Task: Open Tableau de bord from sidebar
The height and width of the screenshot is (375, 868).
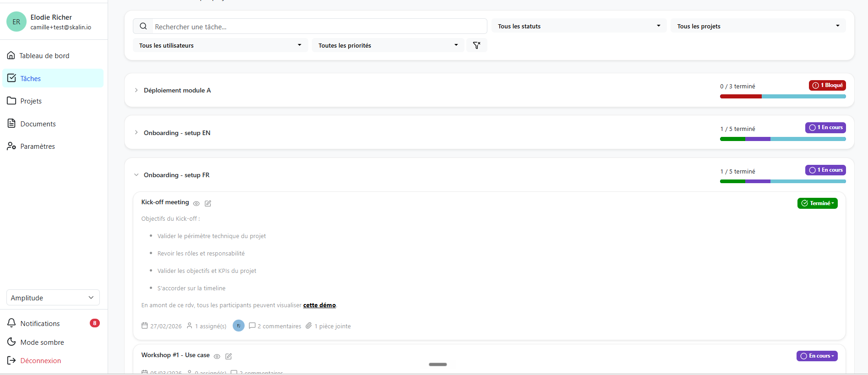Action: (x=53, y=55)
